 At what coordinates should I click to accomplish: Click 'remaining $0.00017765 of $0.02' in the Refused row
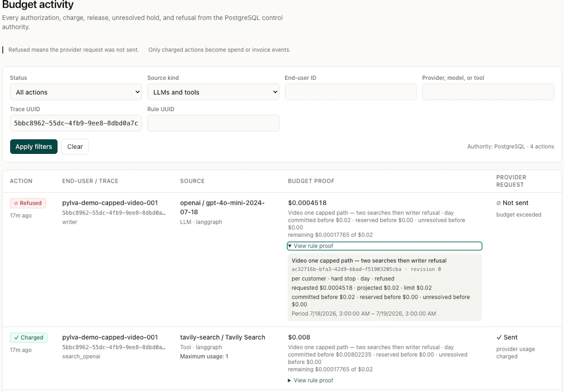(x=330, y=235)
